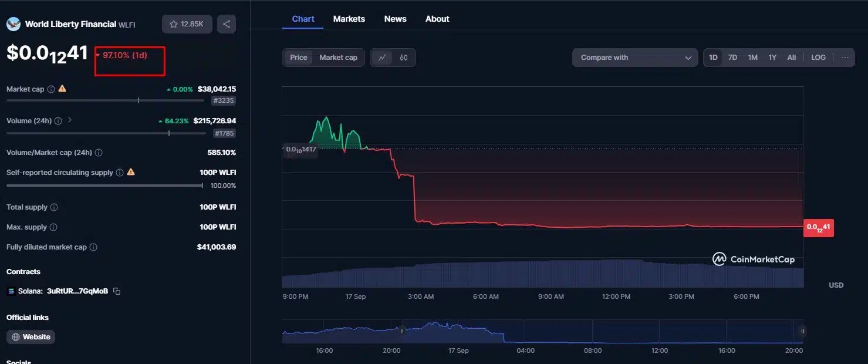Click the circulating supply progress bar
Screen dimensions: 868x364
point(104,186)
